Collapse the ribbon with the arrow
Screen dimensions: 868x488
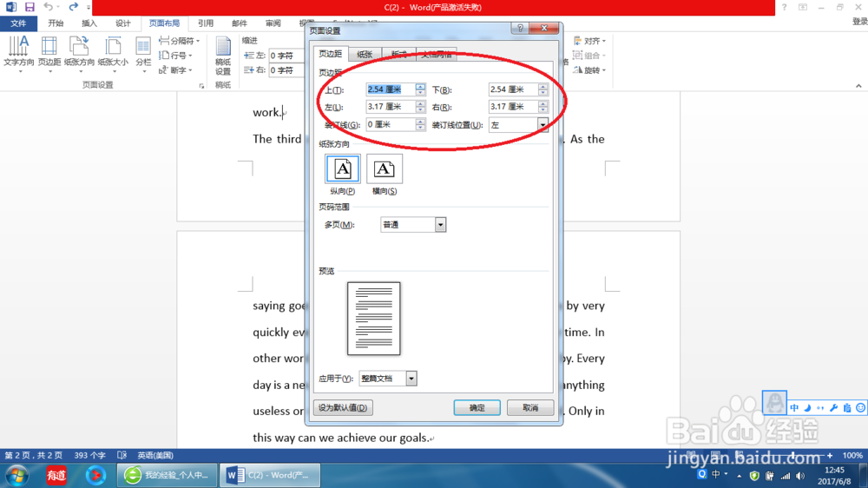click(x=858, y=86)
